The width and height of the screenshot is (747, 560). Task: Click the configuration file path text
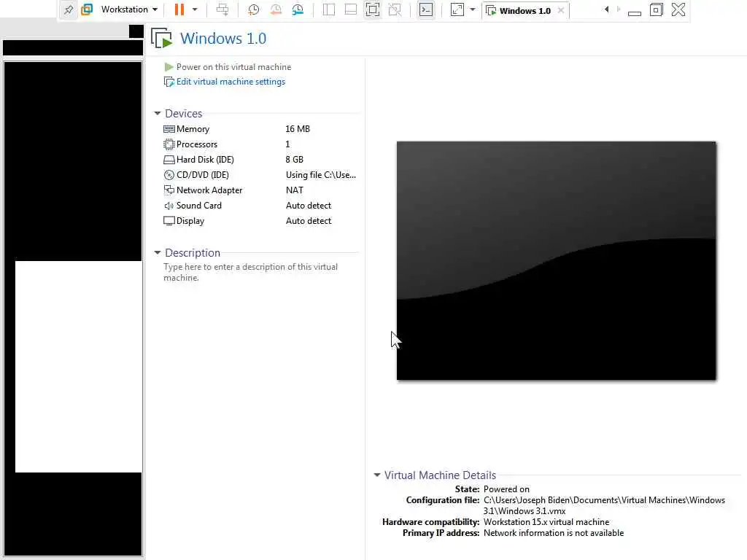(604, 505)
